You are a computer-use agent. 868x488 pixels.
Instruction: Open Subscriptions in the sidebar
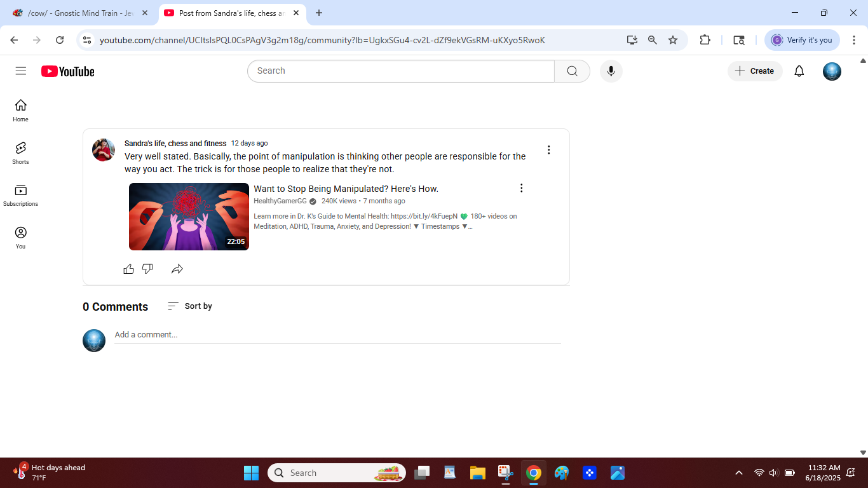[x=20, y=196]
